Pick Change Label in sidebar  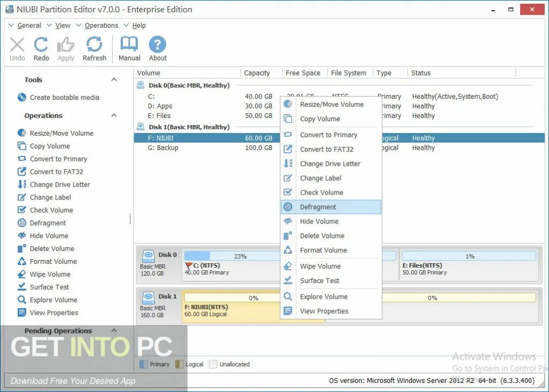pos(44,197)
